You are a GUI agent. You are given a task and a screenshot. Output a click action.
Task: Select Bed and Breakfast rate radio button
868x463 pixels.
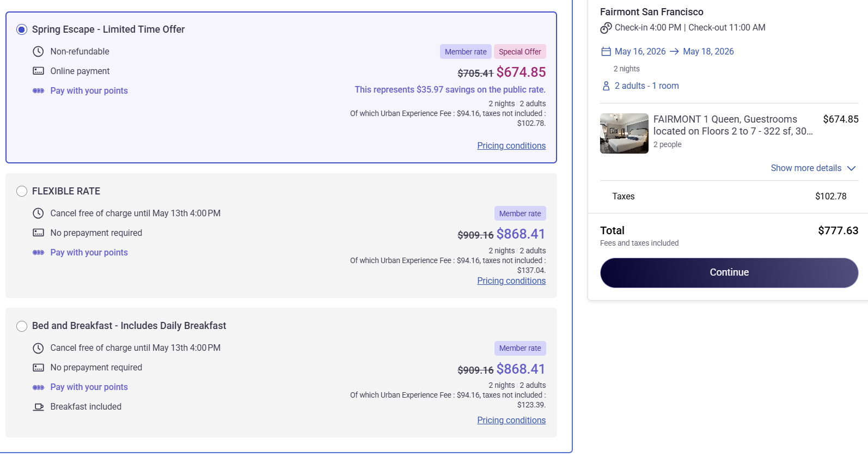(x=22, y=326)
